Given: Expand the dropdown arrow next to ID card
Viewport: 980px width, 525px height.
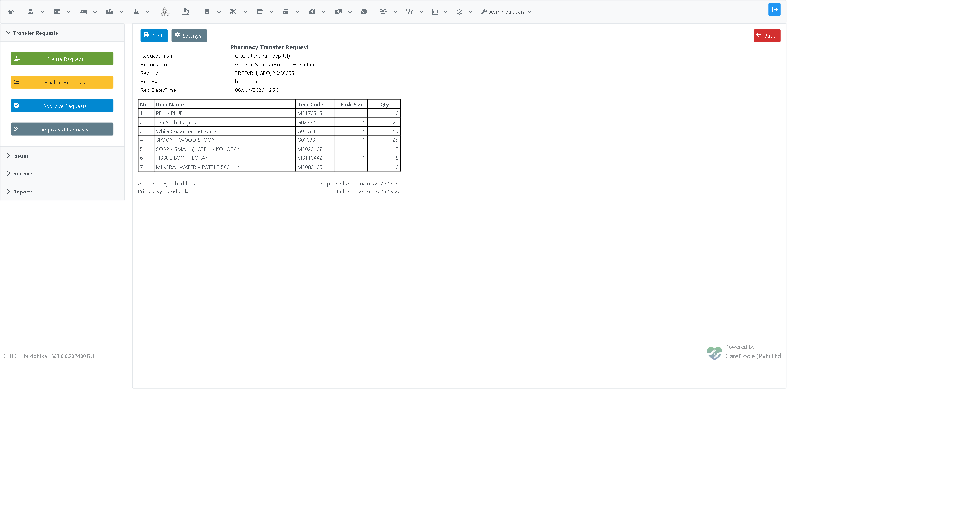Looking at the screenshot, I should (x=69, y=12).
